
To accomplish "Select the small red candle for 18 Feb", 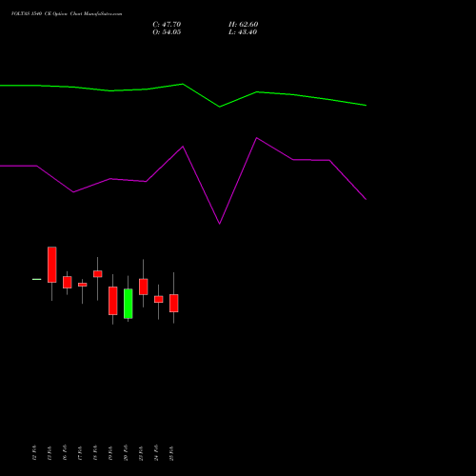I will pos(98,274).
